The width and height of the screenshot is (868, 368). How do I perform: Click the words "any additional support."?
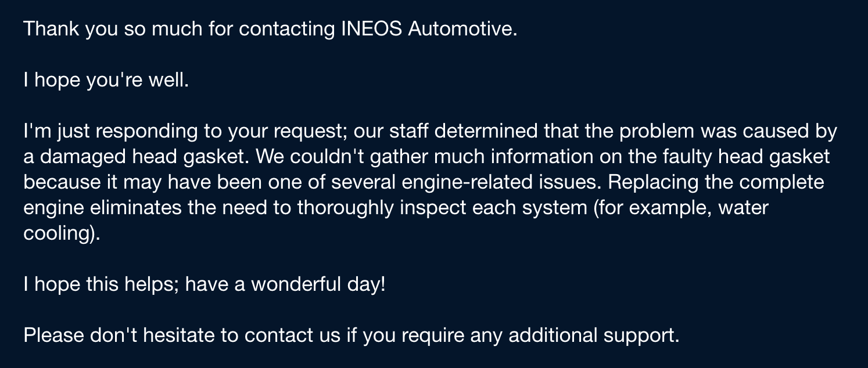pyautogui.click(x=577, y=337)
